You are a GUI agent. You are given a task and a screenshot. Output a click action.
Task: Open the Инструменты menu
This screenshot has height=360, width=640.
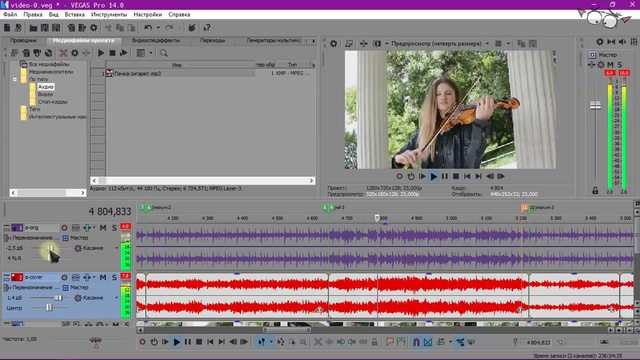(109, 14)
